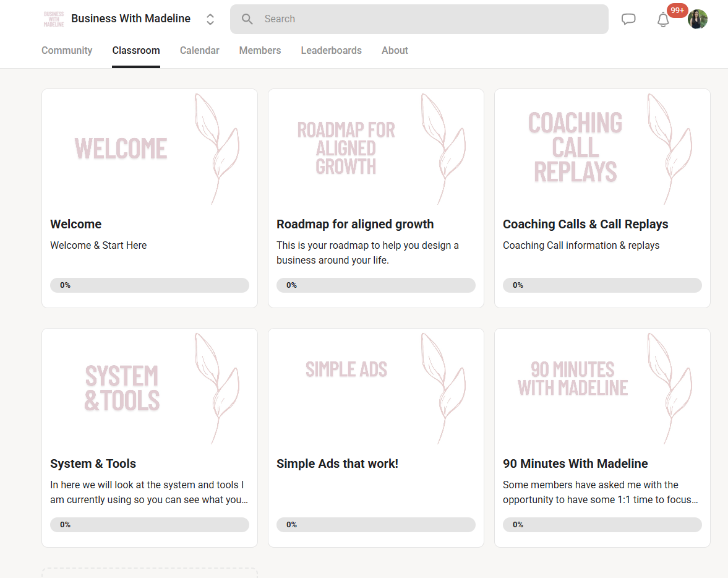Open the Coaching Call Replays thumbnail
728x578 pixels.
[x=602, y=149]
